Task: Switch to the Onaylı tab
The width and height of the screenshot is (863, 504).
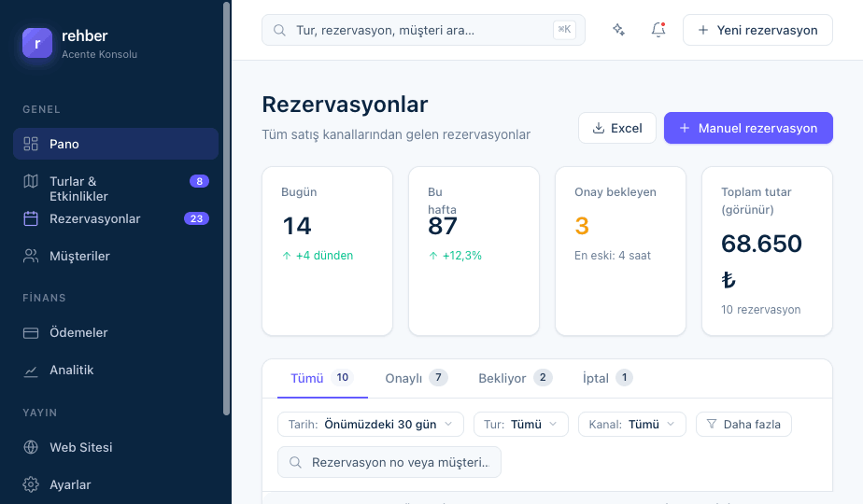Action: click(417, 378)
